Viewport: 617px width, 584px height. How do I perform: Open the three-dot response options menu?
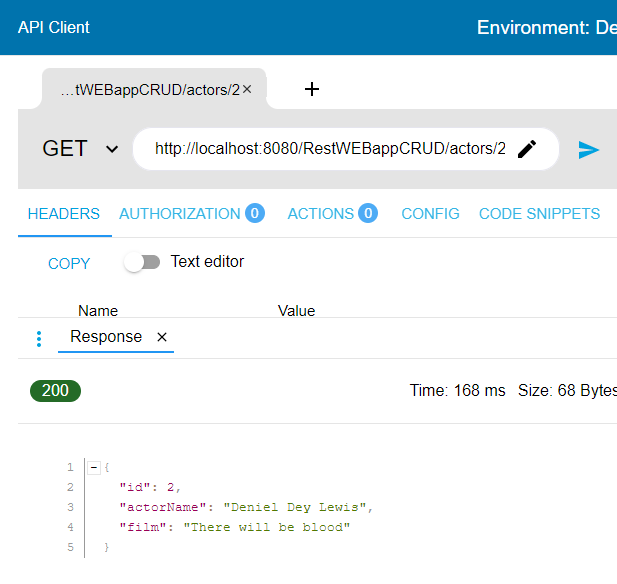coord(39,339)
